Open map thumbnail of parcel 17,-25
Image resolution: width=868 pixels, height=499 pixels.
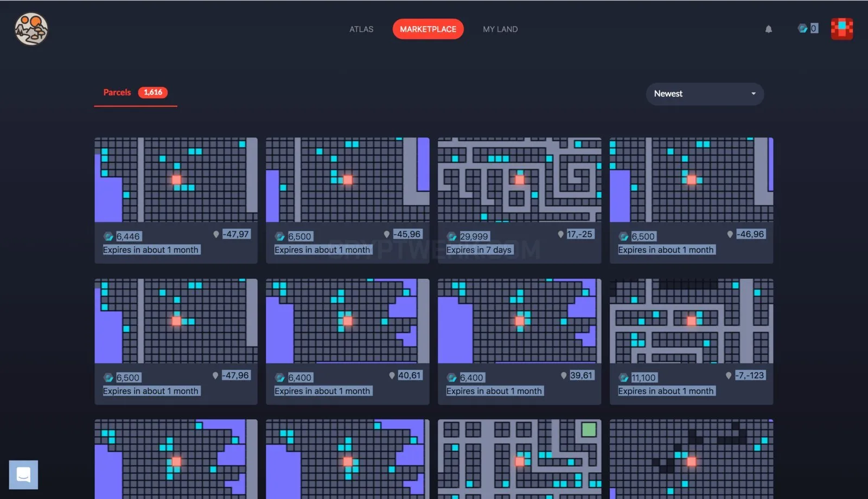click(520, 180)
